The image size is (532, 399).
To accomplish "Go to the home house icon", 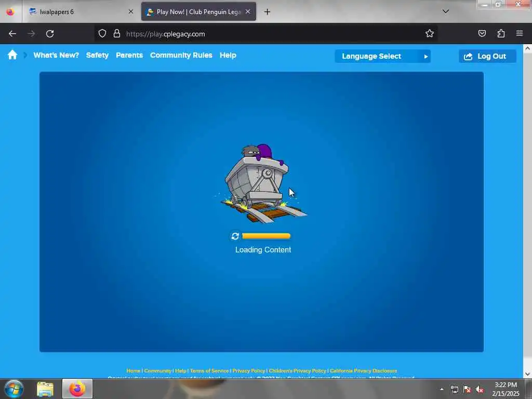I will pos(12,55).
